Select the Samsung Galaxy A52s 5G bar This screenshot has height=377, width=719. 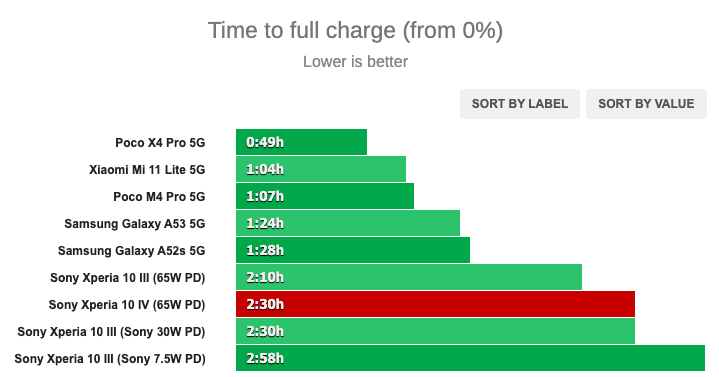click(353, 250)
